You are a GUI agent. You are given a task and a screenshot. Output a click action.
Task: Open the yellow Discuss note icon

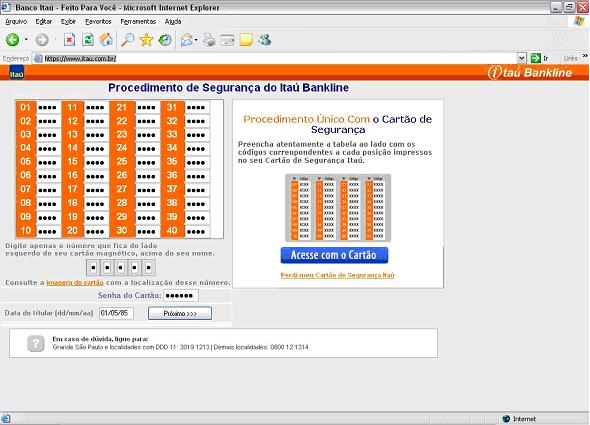(246, 40)
